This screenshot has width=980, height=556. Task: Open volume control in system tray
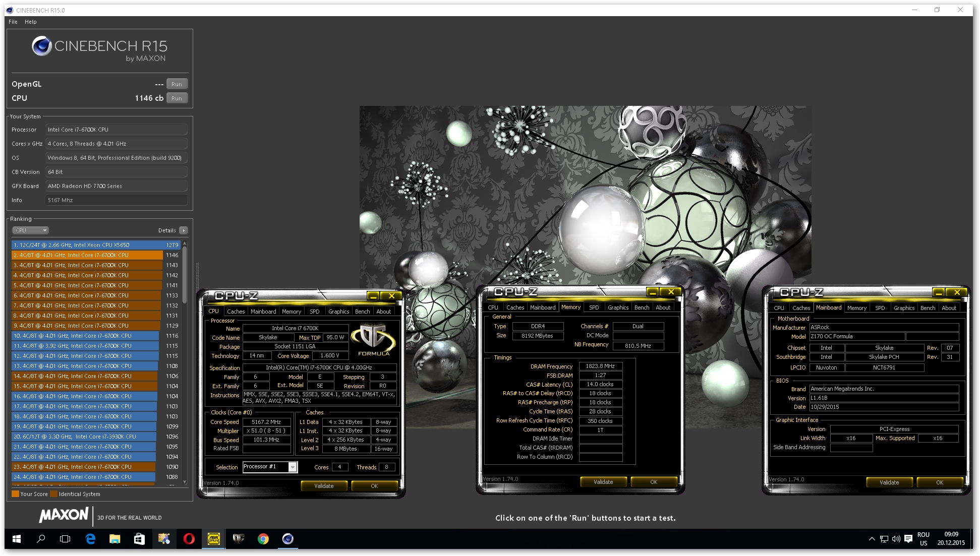896,539
